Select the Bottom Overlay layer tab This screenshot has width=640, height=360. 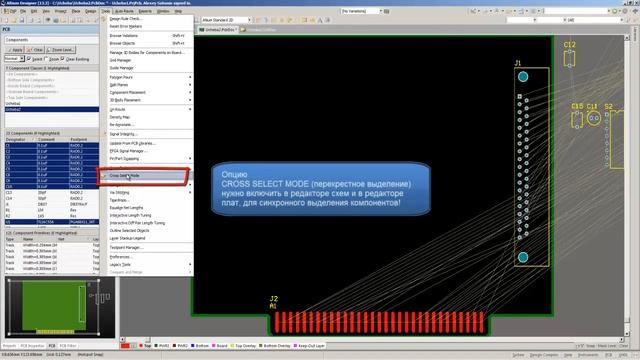pyautogui.click(x=275, y=346)
